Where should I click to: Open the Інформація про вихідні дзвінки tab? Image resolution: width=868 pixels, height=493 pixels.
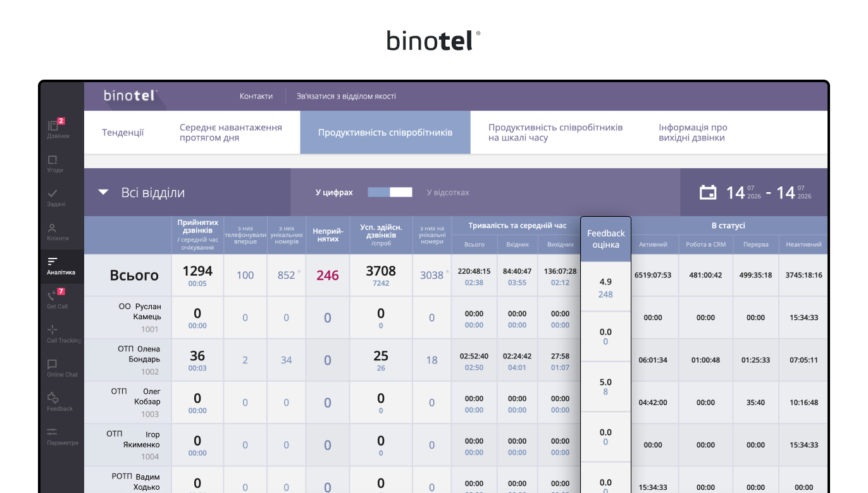click(693, 133)
